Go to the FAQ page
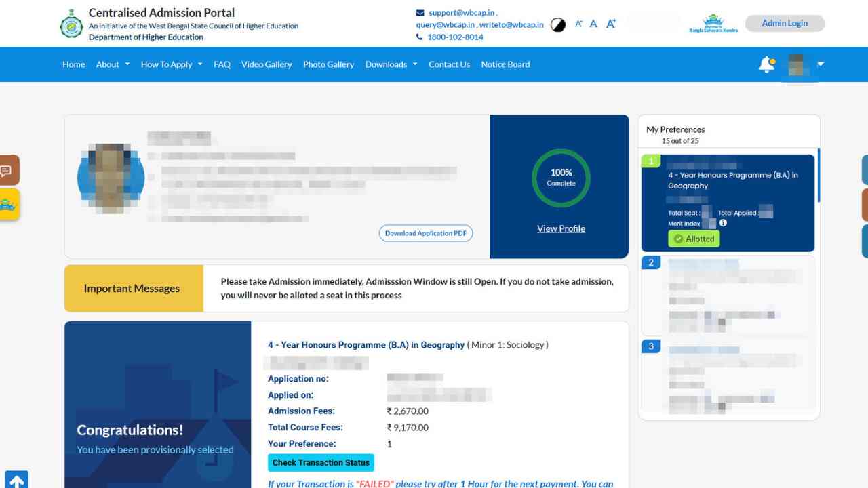Viewport: 868px width, 488px height. (x=222, y=64)
